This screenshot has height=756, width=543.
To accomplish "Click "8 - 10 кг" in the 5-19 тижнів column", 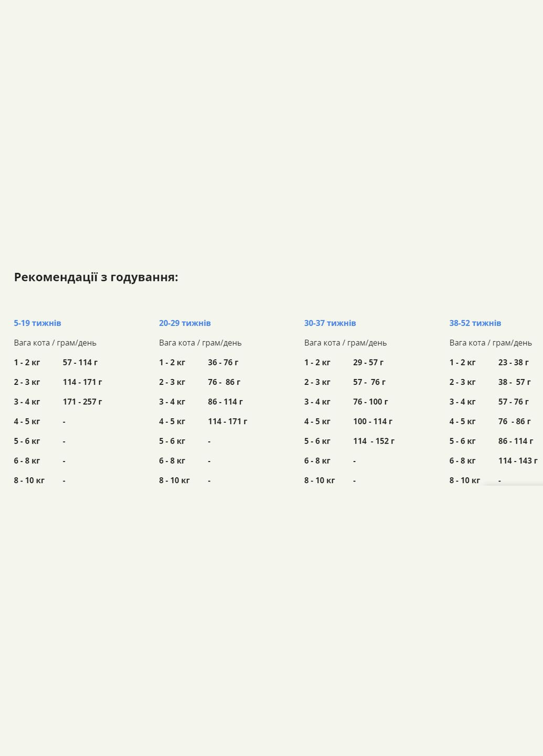I will pos(29,480).
